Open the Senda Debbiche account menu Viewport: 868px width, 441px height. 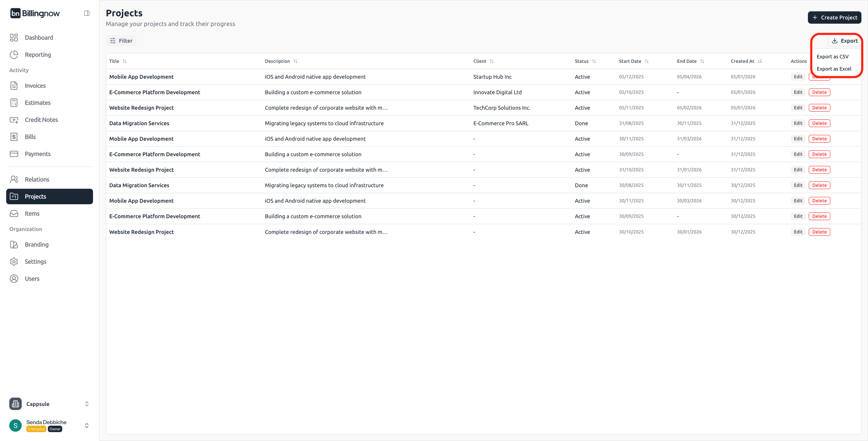coord(87,425)
